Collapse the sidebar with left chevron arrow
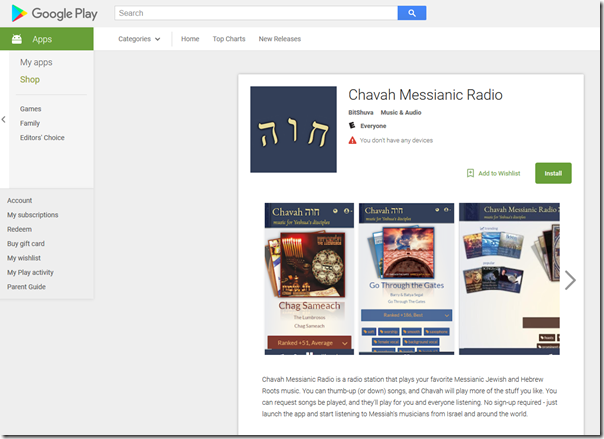Viewport: 604px width, 439px height. point(3,119)
